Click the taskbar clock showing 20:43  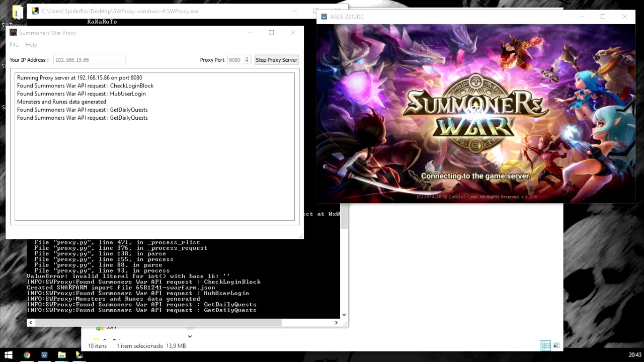pyautogui.click(x=635, y=355)
